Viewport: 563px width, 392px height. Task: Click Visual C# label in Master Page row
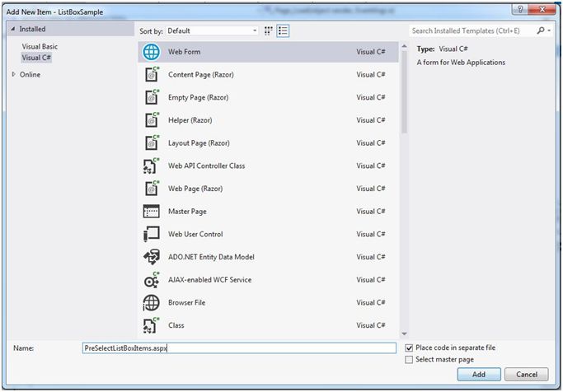(371, 212)
